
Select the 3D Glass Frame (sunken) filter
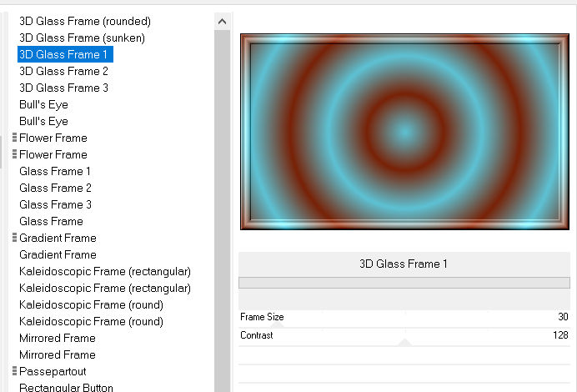(x=82, y=38)
